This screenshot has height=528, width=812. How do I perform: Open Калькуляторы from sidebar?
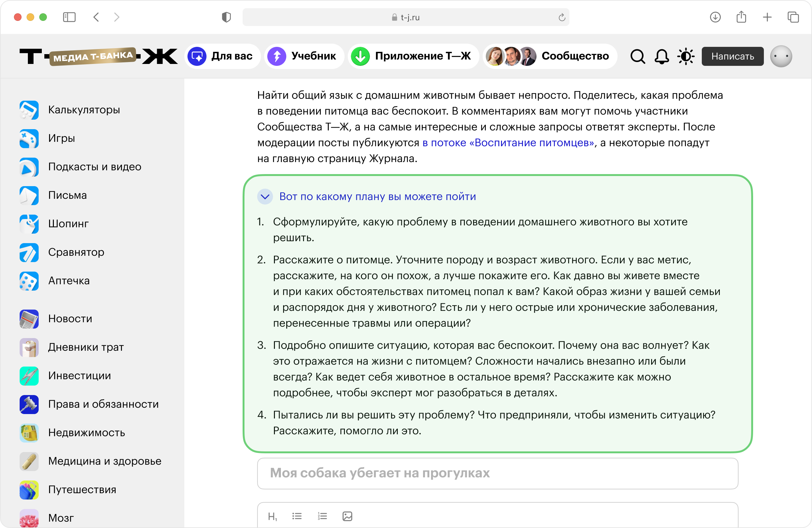click(x=84, y=110)
